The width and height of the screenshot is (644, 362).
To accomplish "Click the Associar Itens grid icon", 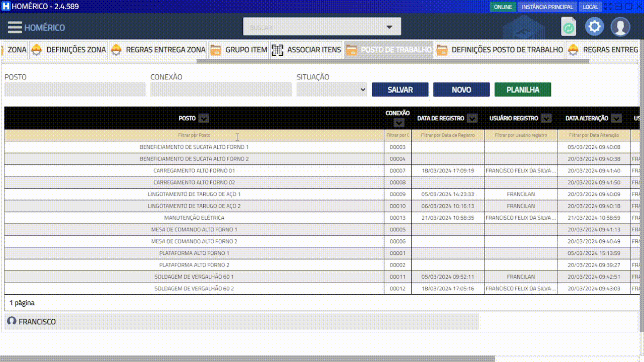I will pyautogui.click(x=277, y=50).
